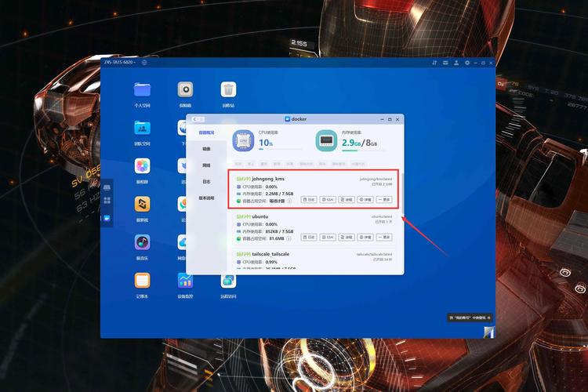Image resolution: width=588 pixels, height=392 pixels.
Task: Open 更多 menu for ubuntu container
Action: pyautogui.click(x=386, y=237)
